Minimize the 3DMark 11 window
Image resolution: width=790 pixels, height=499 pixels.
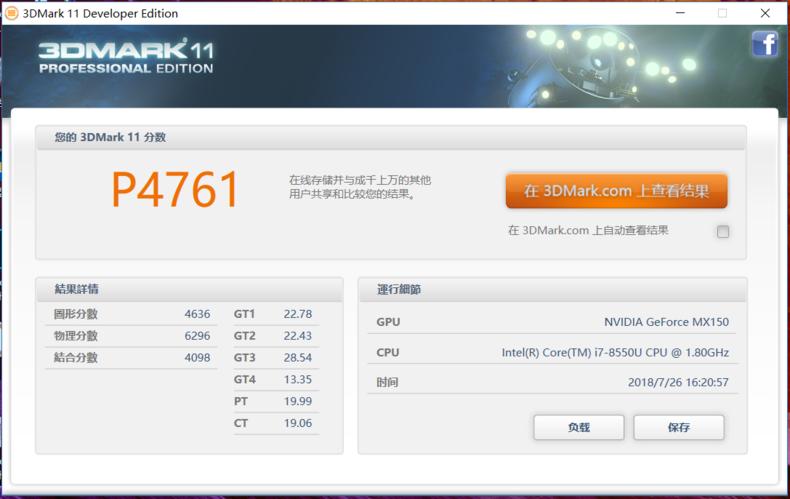[x=680, y=13]
